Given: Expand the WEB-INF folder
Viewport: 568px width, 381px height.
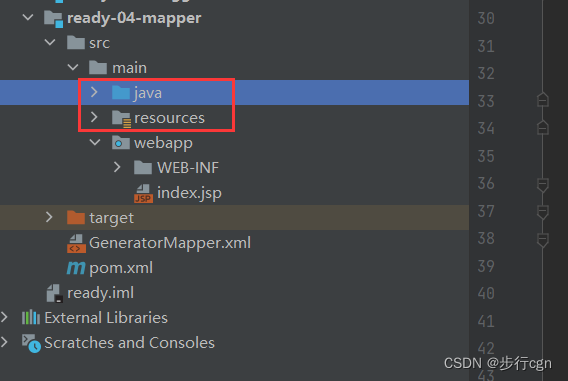Looking at the screenshot, I should click(x=117, y=167).
